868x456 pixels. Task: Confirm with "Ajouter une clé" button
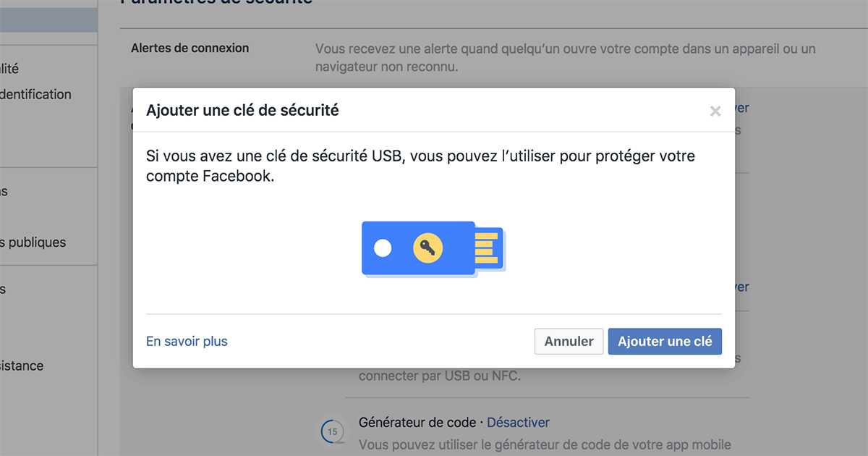coord(665,342)
